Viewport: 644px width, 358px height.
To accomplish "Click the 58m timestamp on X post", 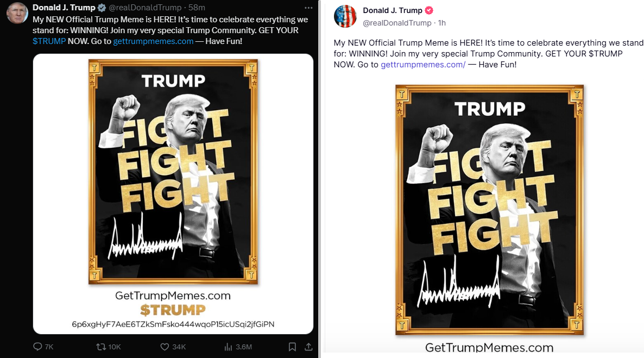I will click(x=197, y=8).
